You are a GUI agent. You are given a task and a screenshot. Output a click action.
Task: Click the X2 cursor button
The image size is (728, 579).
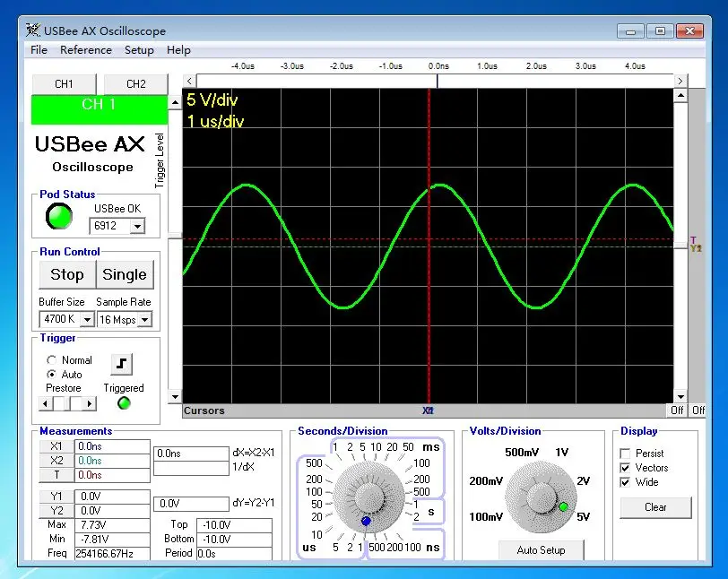click(56, 461)
